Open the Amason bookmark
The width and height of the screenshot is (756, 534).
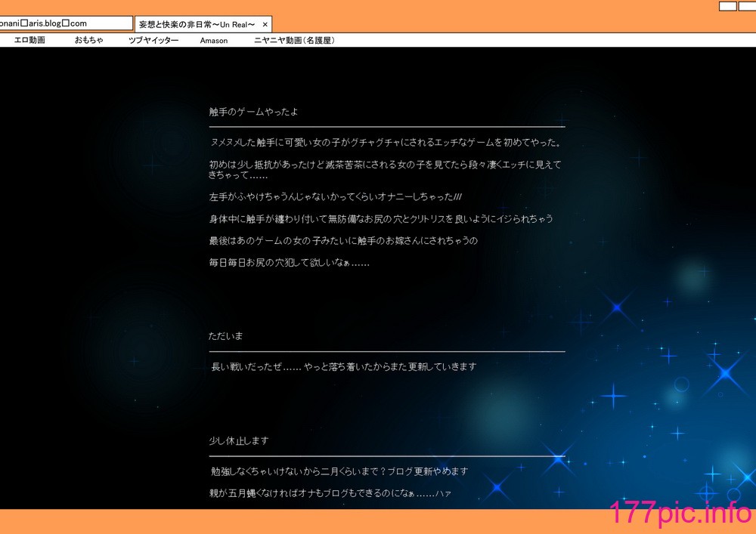tap(214, 41)
